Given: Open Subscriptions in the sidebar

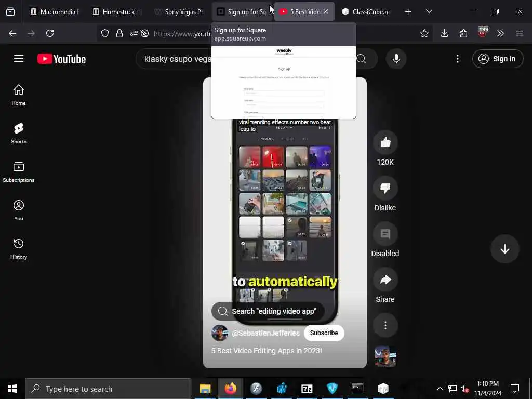Looking at the screenshot, I should tap(19, 172).
